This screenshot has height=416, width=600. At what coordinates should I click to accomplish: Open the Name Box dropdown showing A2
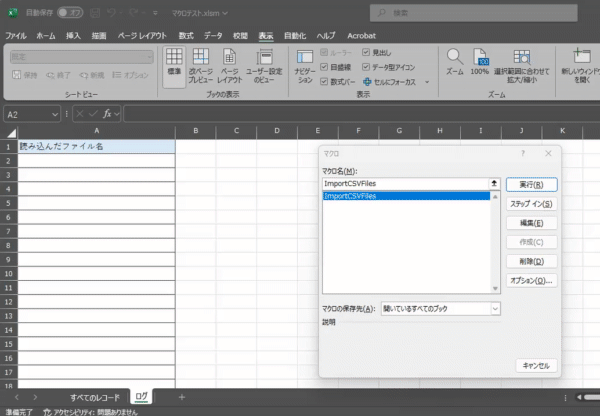point(55,113)
